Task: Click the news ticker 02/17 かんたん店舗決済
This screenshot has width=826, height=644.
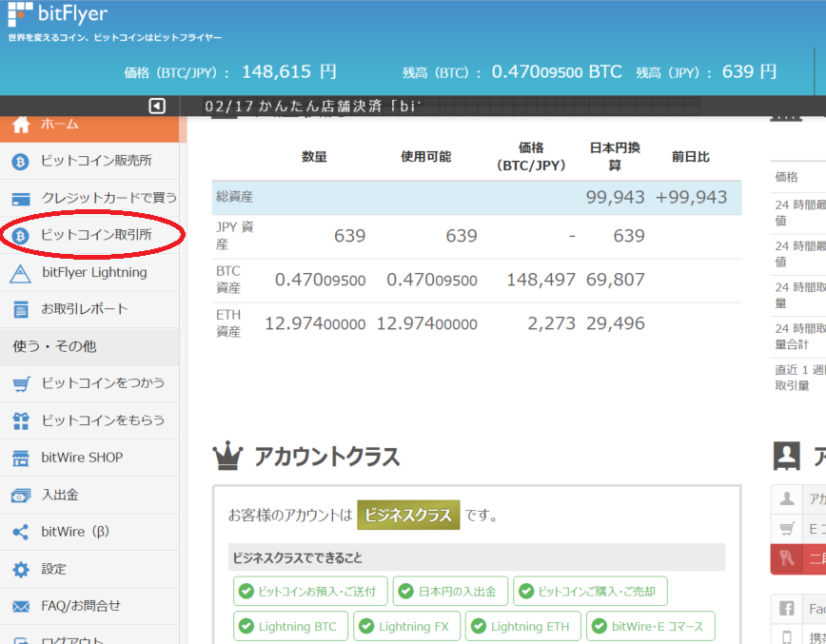Action: pos(313,107)
